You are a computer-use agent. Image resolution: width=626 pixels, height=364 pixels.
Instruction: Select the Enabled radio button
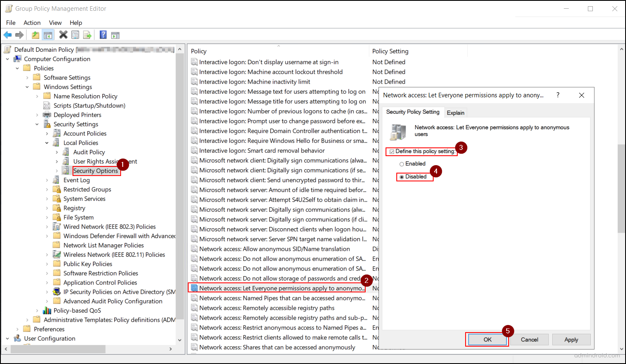(x=401, y=164)
